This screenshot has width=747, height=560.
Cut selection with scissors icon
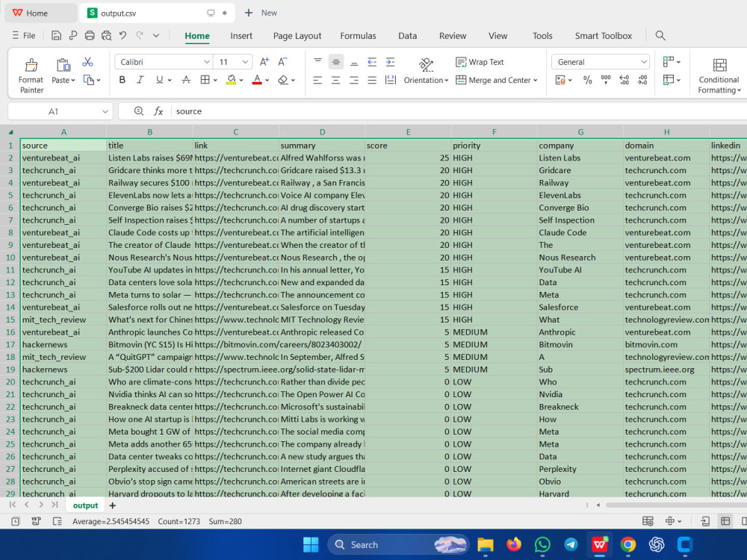click(87, 62)
